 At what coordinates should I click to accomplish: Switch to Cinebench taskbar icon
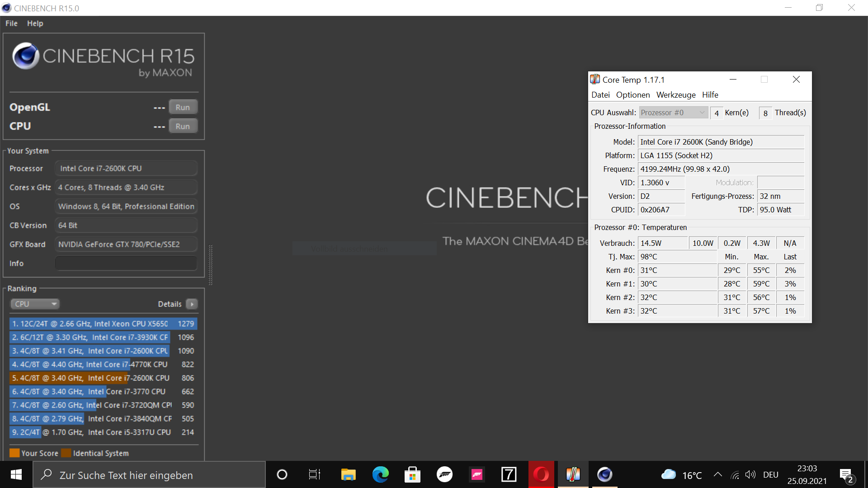pos(605,474)
